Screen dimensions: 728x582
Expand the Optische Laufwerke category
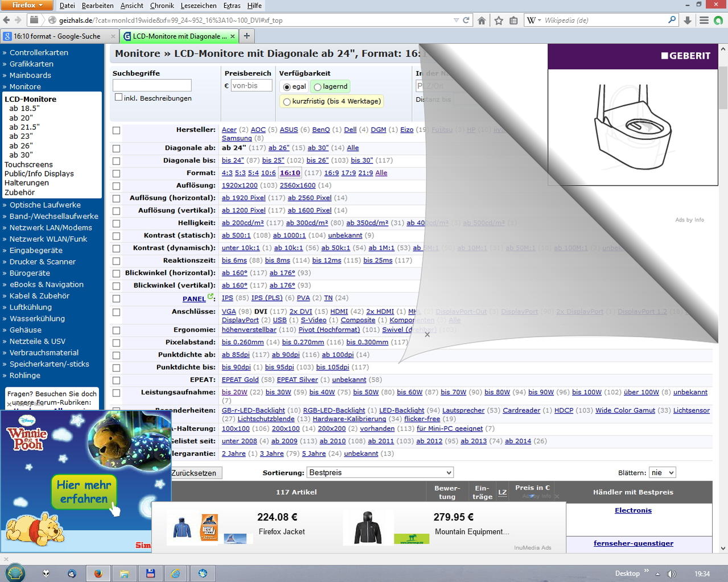click(x=45, y=205)
